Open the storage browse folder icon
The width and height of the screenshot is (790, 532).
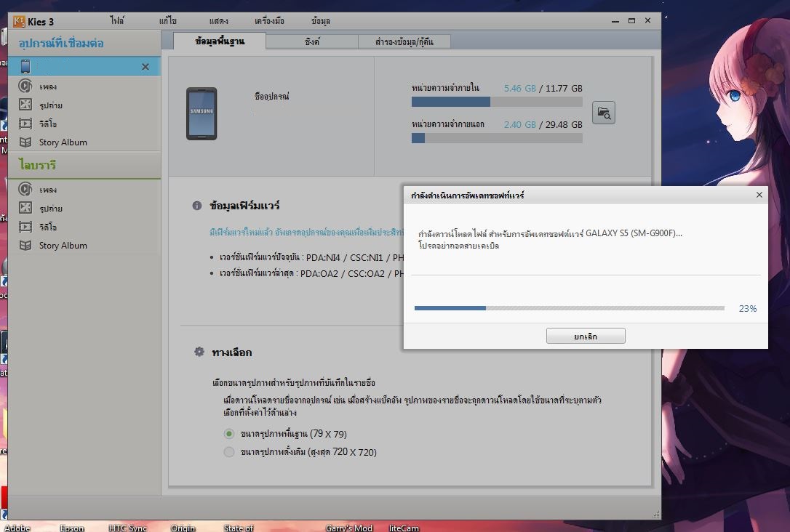coord(604,113)
